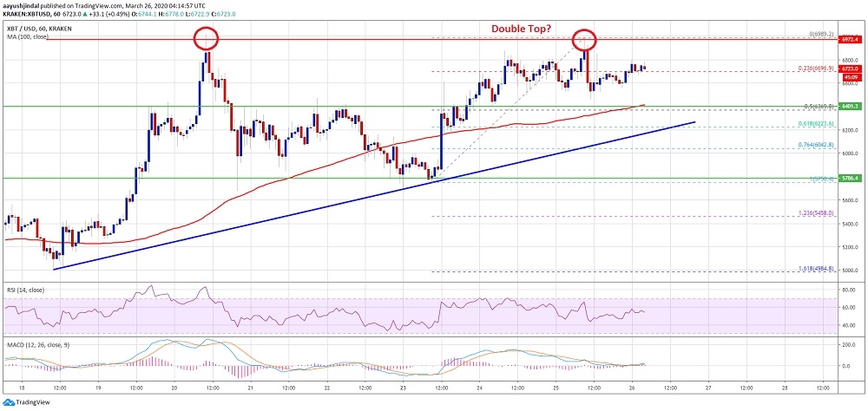Click 40.00 on the RSI scale
868x411 pixels.
pyautogui.click(x=850, y=325)
